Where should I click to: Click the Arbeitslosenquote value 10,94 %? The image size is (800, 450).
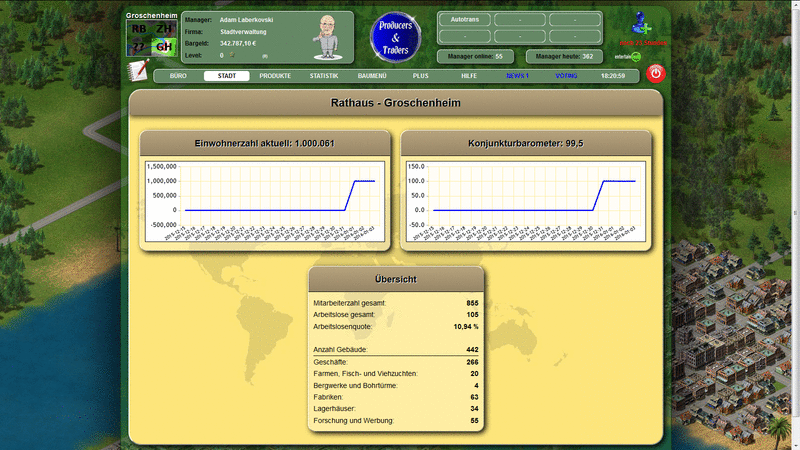[466, 327]
